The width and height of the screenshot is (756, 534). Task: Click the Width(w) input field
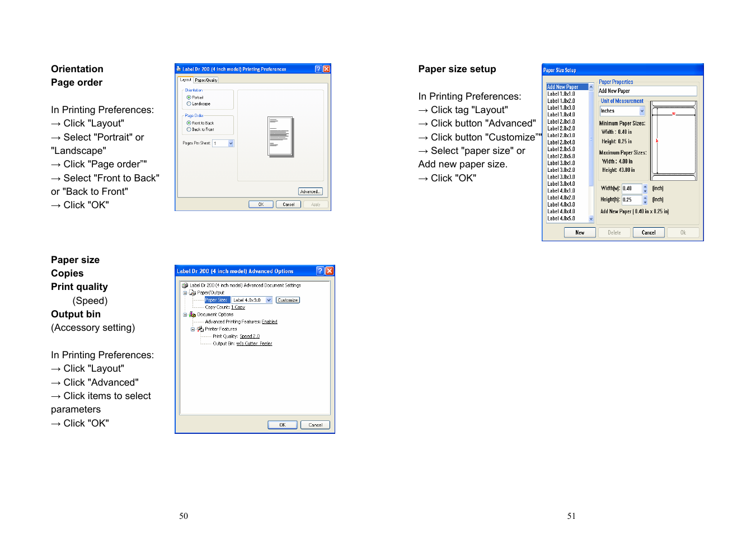632,189
